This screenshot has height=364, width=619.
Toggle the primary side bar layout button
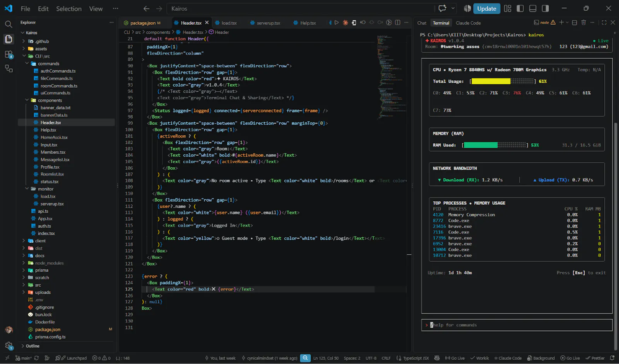(x=520, y=9)
